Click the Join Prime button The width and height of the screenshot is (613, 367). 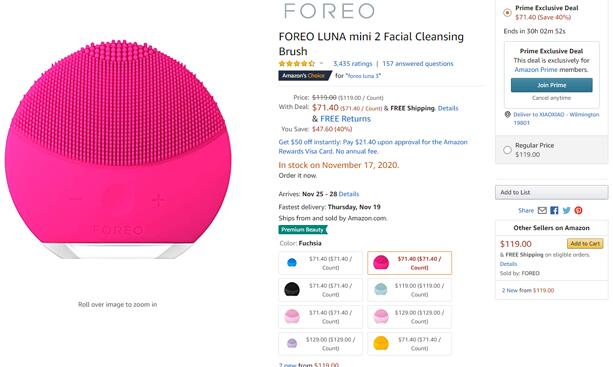[551, 85]
